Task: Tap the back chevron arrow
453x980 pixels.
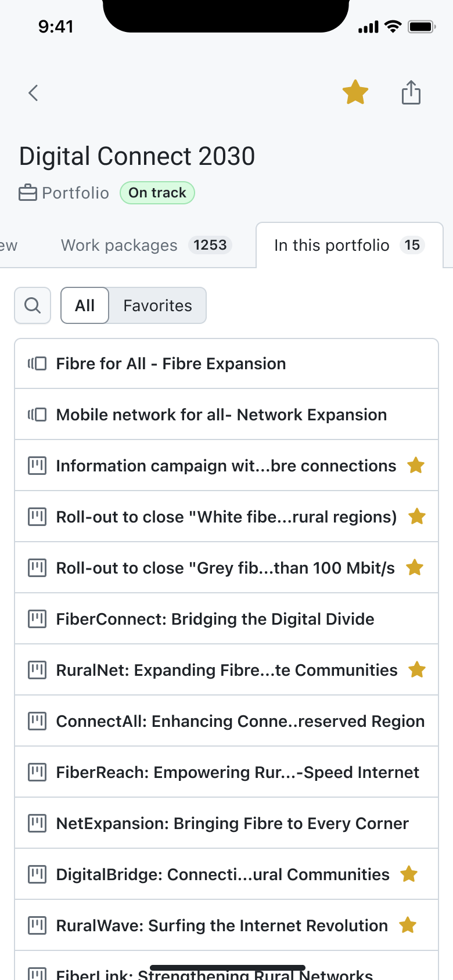Action: 33,93
